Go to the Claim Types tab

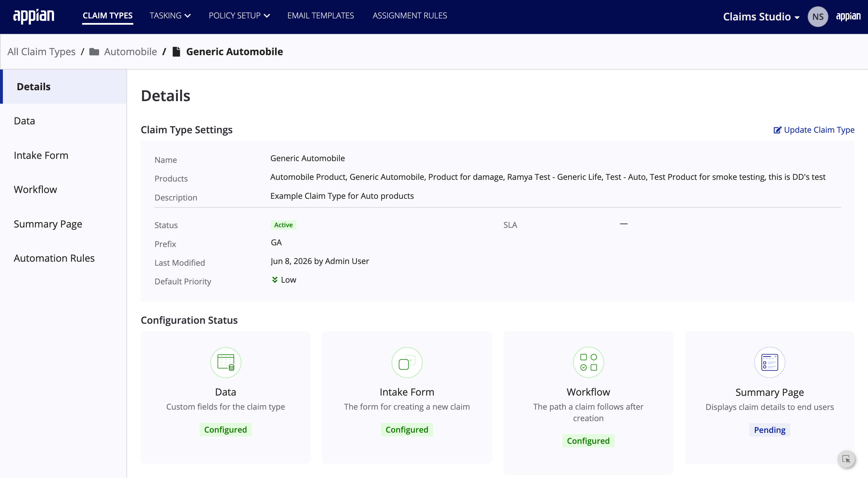click(107, 16)
